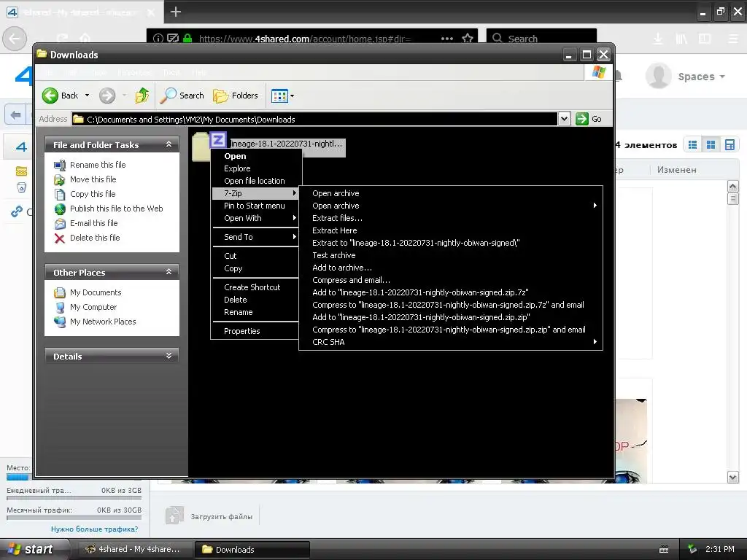Click the browser back arrow button
This screenshot has height=560, width=747.
coord(15,39)
